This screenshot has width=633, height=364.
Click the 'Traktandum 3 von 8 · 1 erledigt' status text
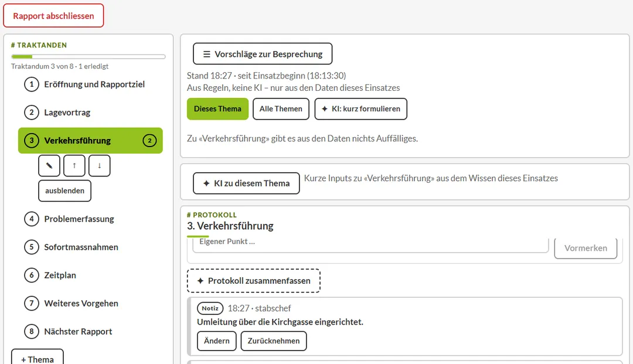[60, 66]
